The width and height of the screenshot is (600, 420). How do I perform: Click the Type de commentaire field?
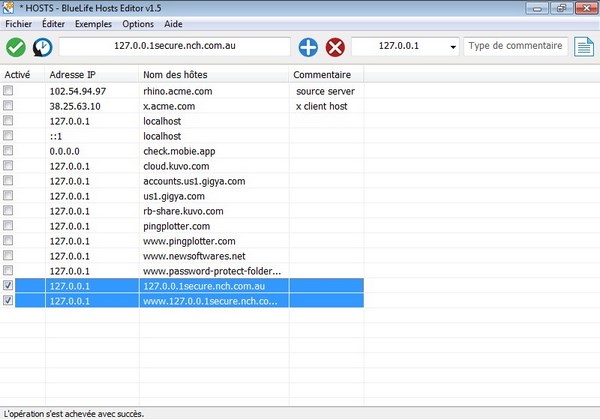[x=515, y=46]
